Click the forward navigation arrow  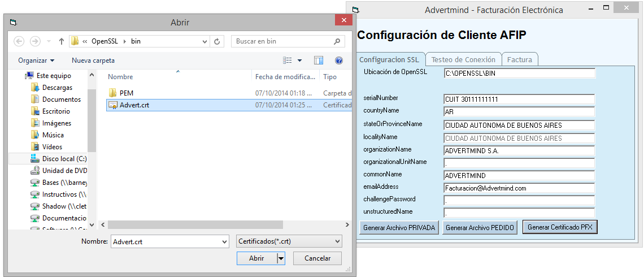click(36, 41)
